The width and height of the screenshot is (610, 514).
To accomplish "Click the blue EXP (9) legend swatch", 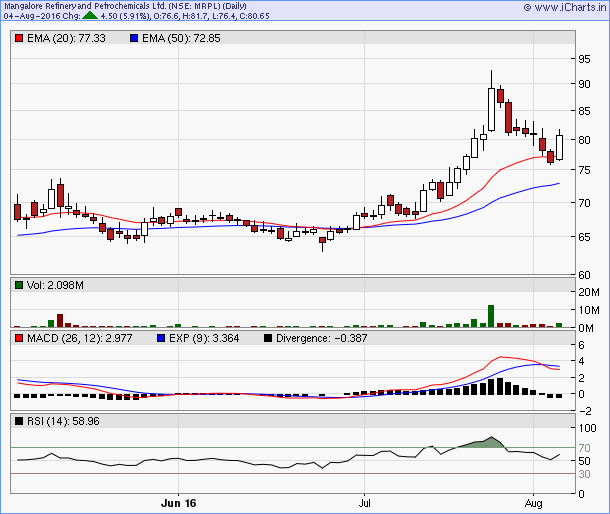I will click(x=161, y=338).
